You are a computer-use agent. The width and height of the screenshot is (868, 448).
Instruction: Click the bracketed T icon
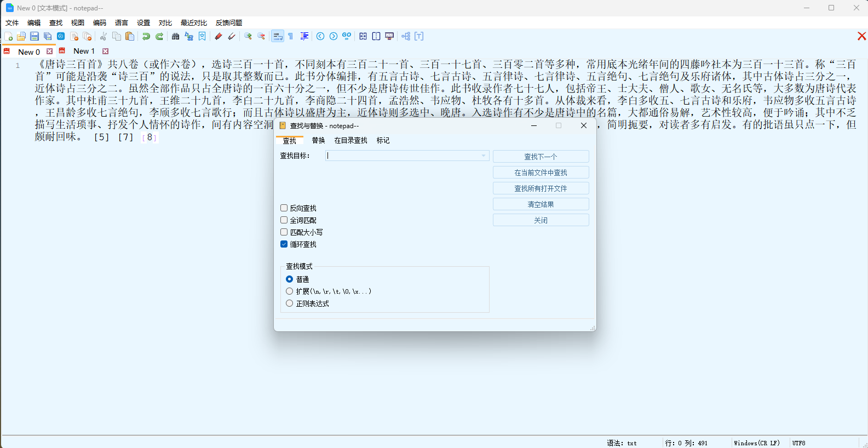pos(419,36)
